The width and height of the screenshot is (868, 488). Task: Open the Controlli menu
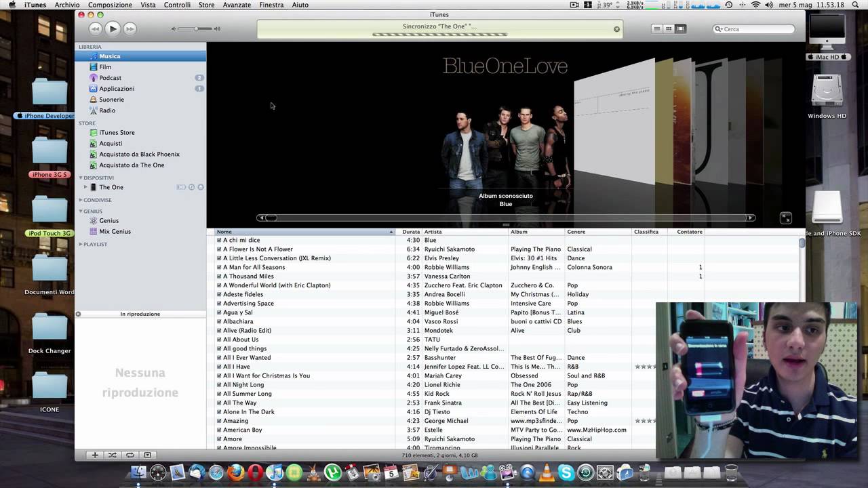pos(177,5)
